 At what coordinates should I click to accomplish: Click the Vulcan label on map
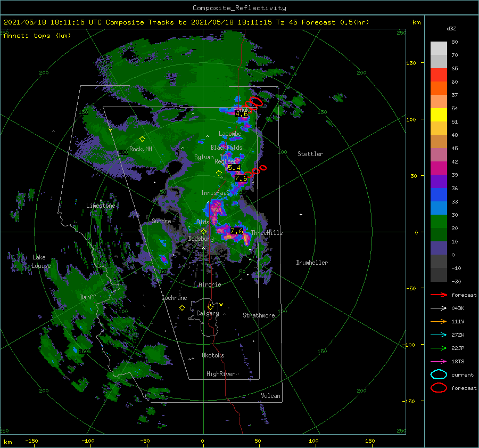[270, 396]
